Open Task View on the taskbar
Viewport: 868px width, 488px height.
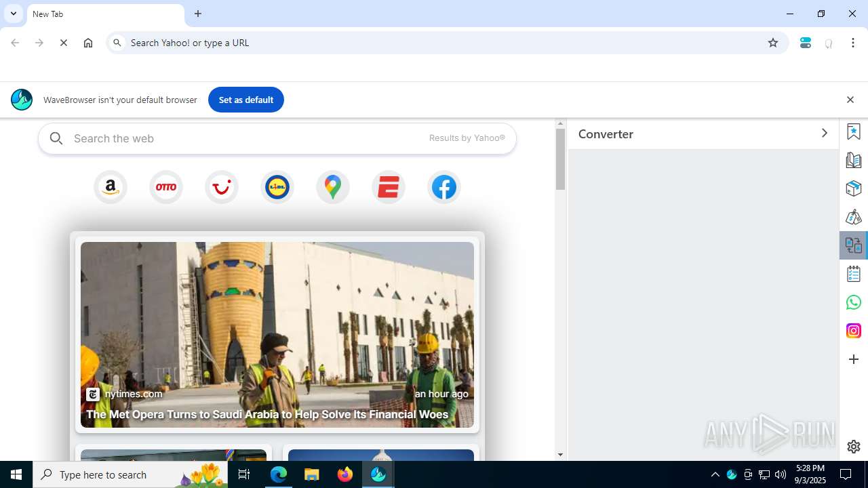tap(244, 474)
